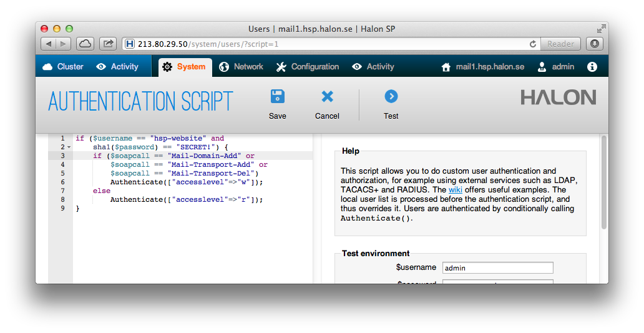The image size is (644, 333).
Task: Open the info circle icon
Action: coord(592,67)
